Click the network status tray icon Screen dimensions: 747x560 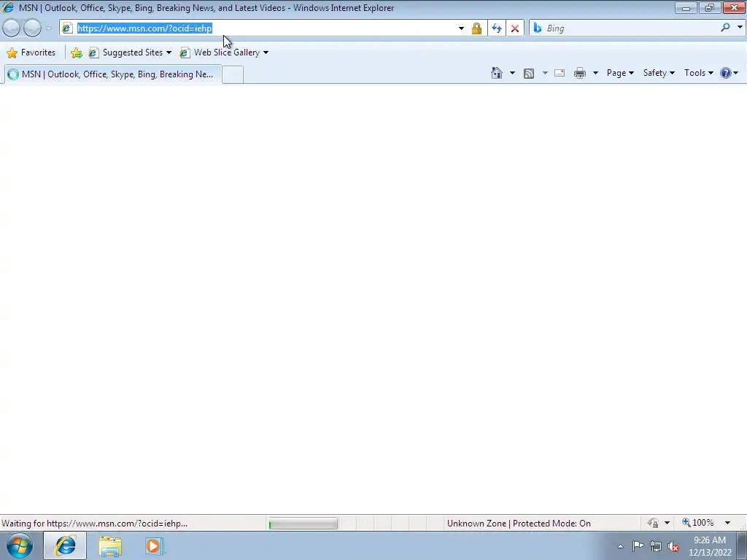(x=656, y=547)
